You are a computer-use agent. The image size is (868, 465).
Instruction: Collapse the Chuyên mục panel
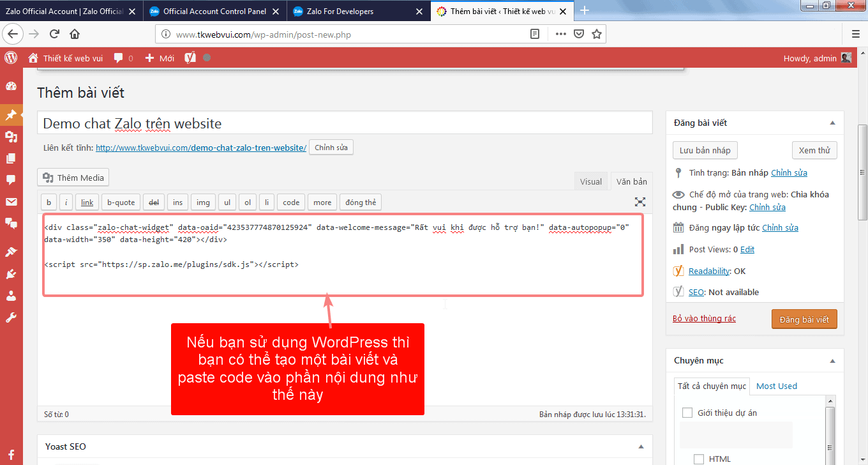coord(832,361)
